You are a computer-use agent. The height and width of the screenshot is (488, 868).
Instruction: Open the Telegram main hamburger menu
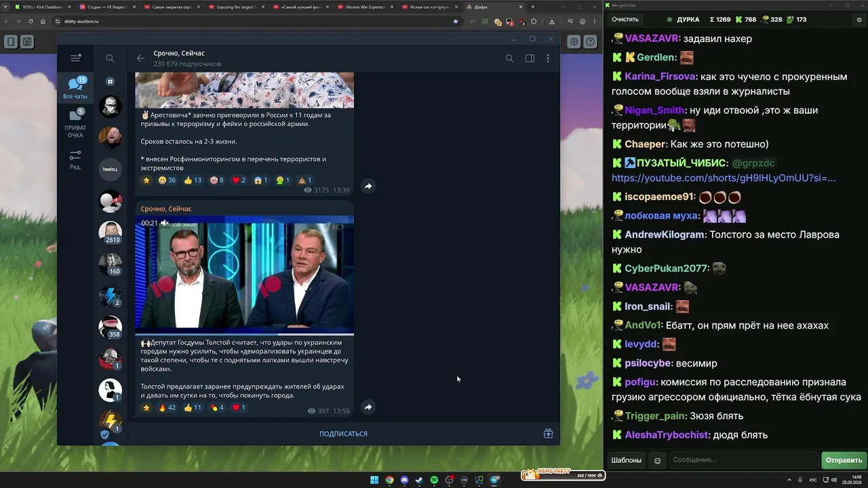pyautogui.click(x=75, y=58)
